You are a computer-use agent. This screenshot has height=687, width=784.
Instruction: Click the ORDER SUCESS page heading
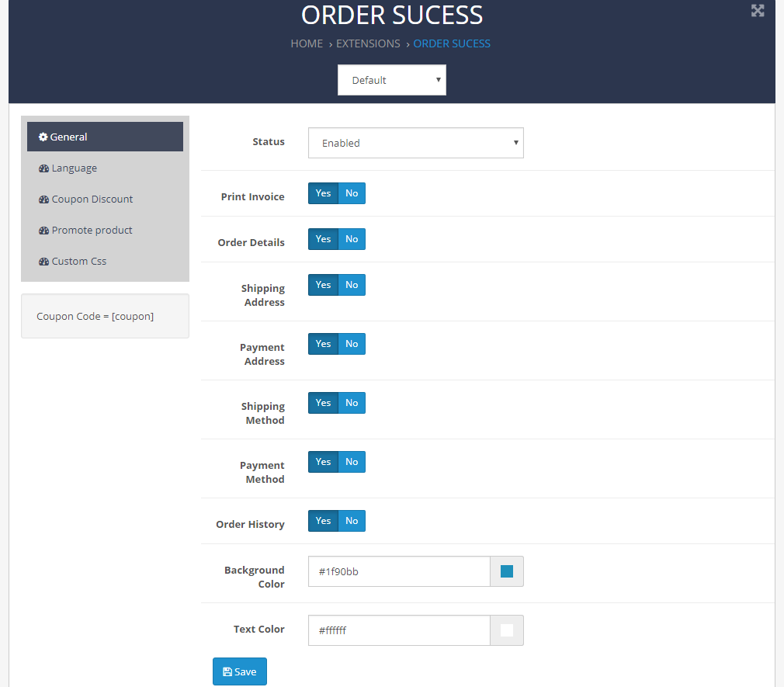coord(392,15)
